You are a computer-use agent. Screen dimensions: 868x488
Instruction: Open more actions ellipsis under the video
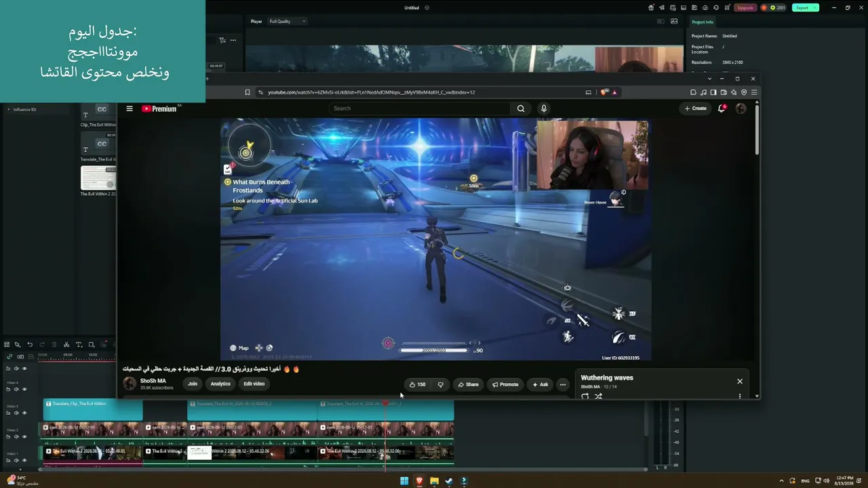[562, 384]
